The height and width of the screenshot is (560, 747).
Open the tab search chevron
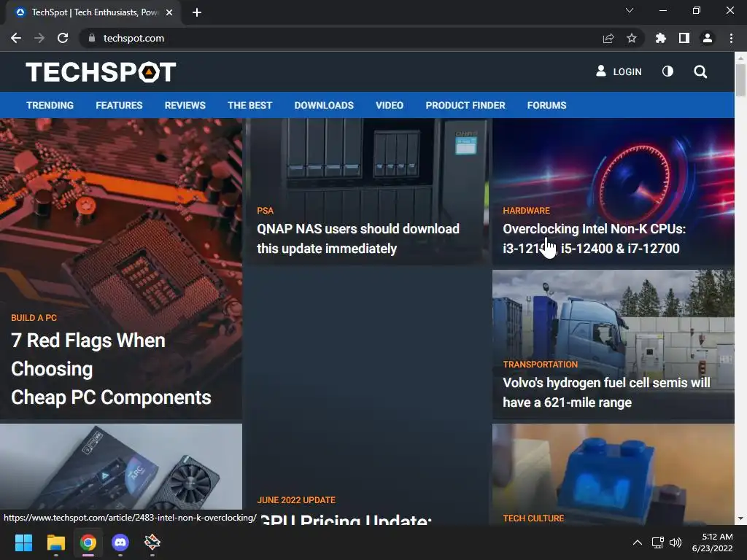click(x=630, y=10)
